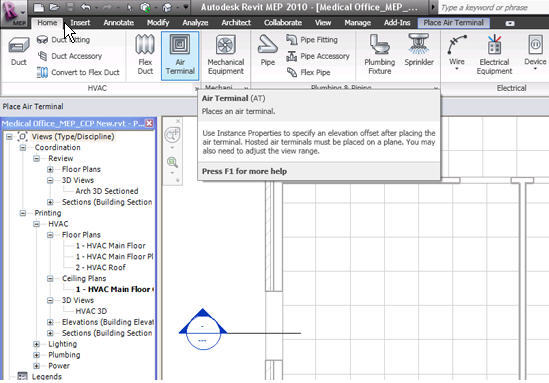Activate the Air Terminal tool
The width and height of the screenshot is (549, 383).
[180, 56]
